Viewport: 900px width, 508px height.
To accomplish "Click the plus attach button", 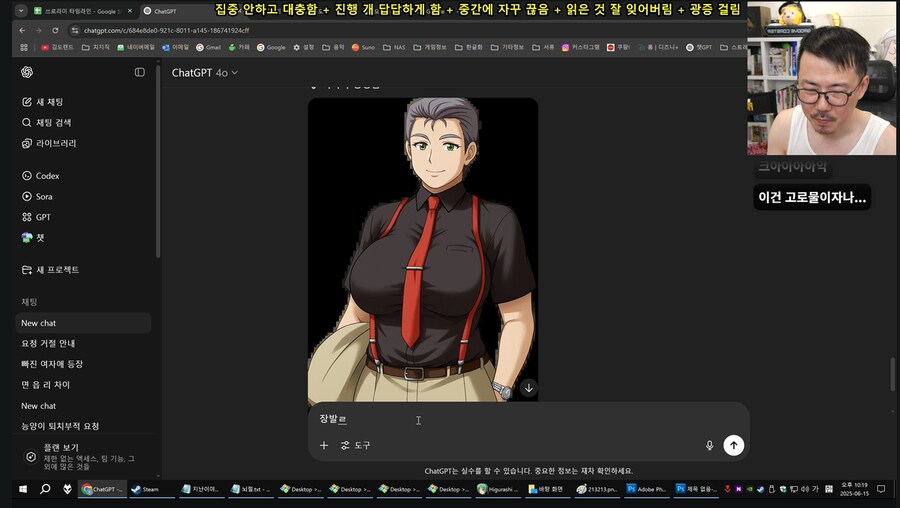I will (x=324, y=445).
